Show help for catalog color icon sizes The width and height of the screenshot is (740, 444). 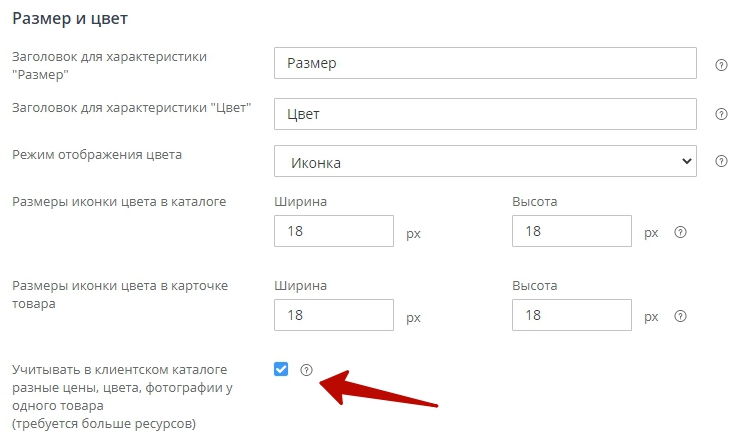click(681, 232)
